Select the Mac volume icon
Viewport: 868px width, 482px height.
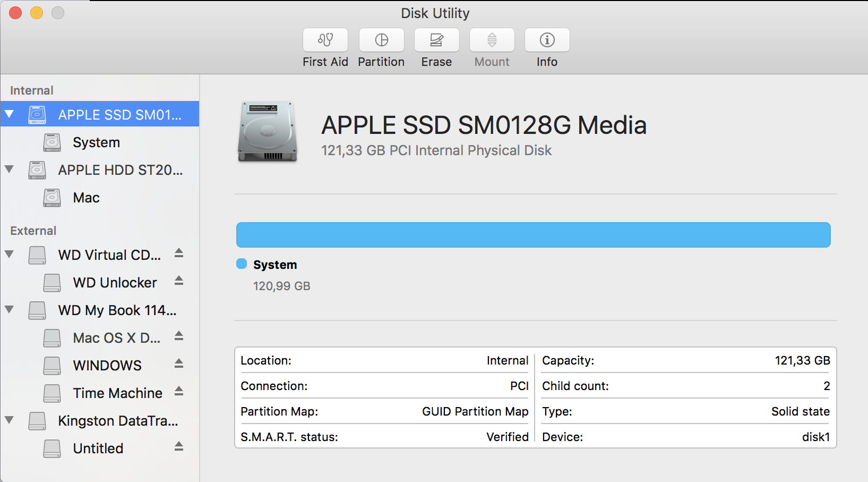click(51, 197)
